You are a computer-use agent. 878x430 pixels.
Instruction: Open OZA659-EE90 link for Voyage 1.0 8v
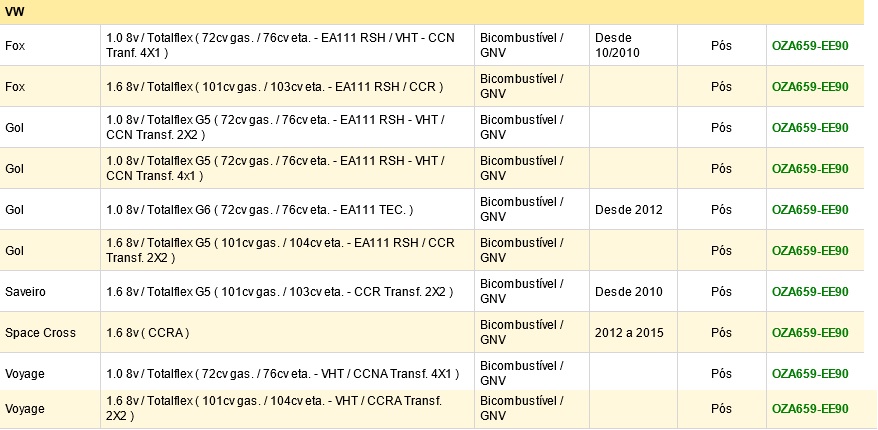tap(810, 373)
